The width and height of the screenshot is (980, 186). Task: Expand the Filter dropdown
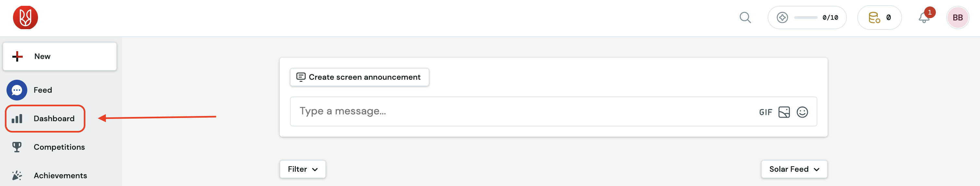tap(302, 169)
